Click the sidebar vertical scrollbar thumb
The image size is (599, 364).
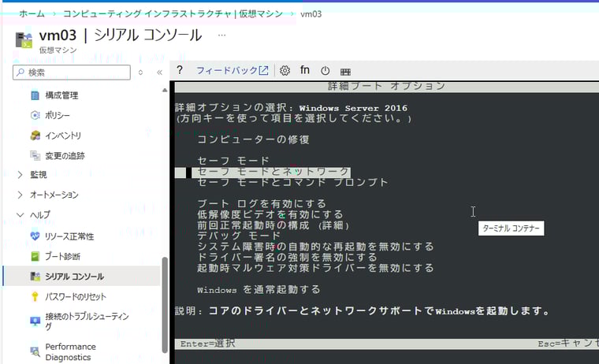tap(165, 305)
